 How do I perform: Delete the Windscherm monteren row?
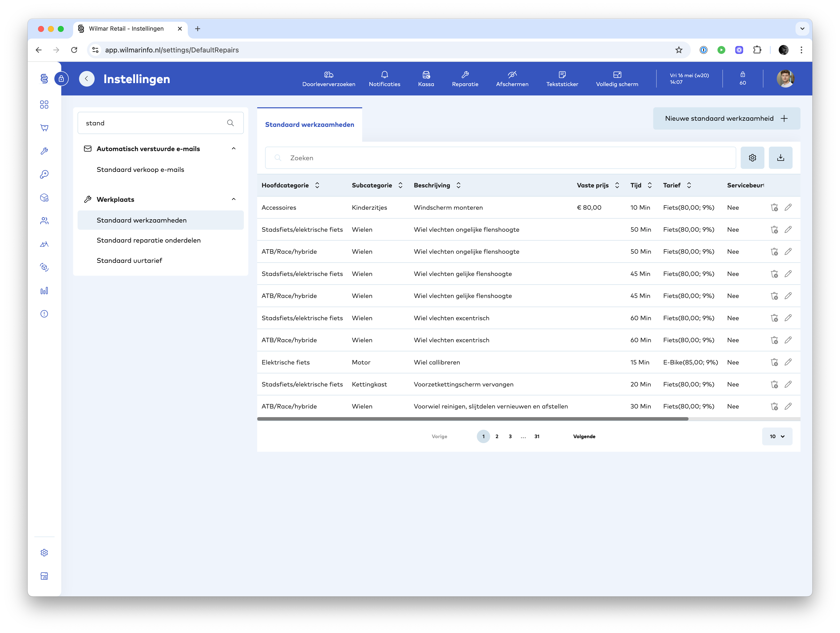[774, 207]
